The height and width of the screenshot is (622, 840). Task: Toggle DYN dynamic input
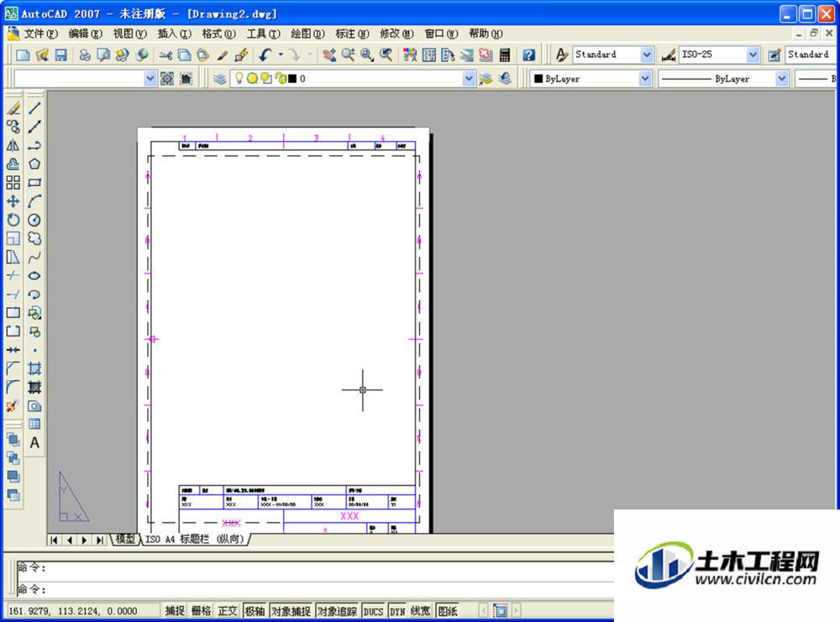click(397, 611)
